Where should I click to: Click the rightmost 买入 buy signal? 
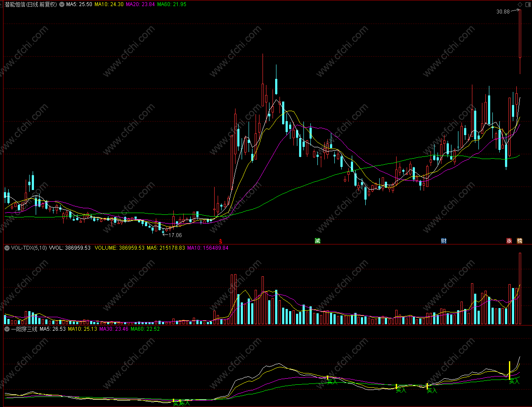click(x=515, y=381)
